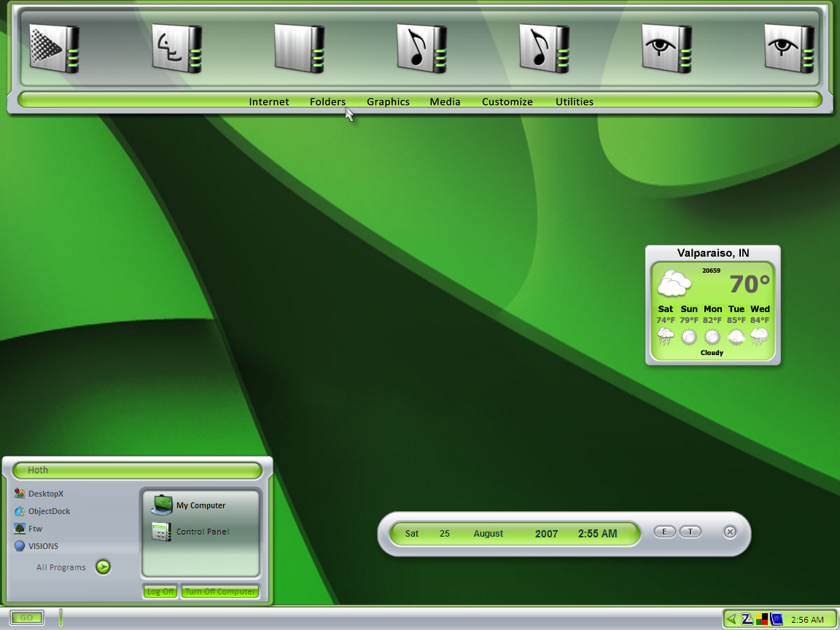This screenshot has height=630, width=840.
Task: Toggle the T button on the clock widget
Action: point(691,532)
